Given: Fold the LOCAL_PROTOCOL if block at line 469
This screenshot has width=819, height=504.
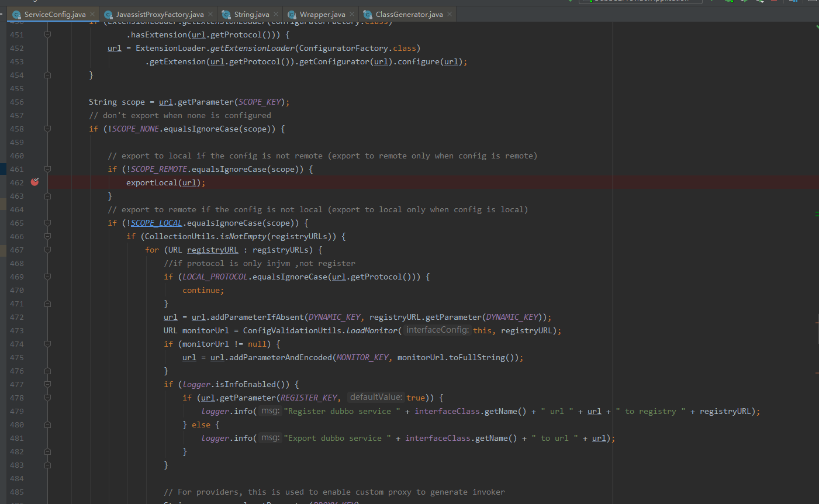Looking at the screenshot, I should tap(47, 277).
